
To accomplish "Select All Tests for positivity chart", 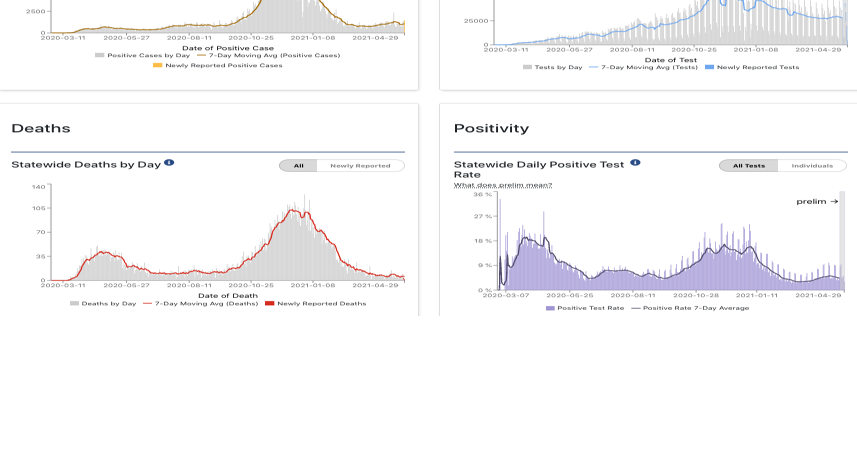I will click(749, 165).
